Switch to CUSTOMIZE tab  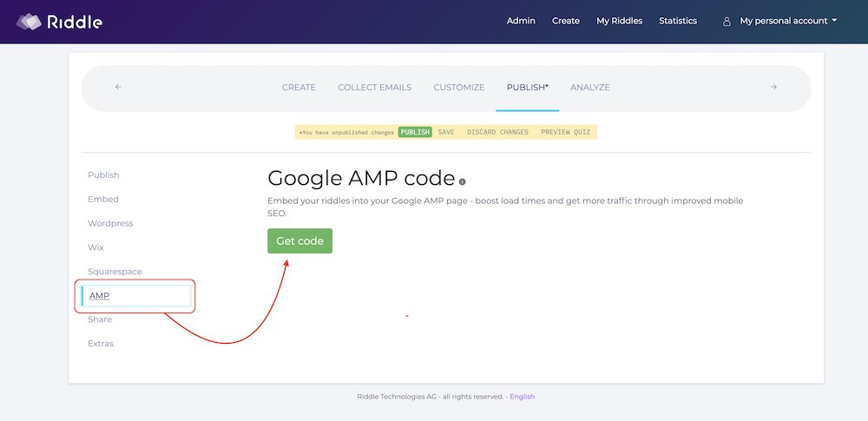(x=459, y=88)
